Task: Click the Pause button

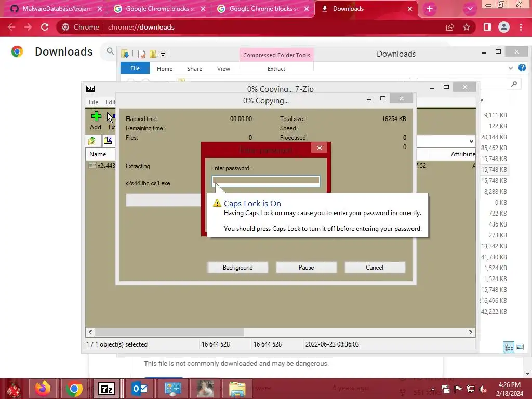Action: [x=306, y=268]
